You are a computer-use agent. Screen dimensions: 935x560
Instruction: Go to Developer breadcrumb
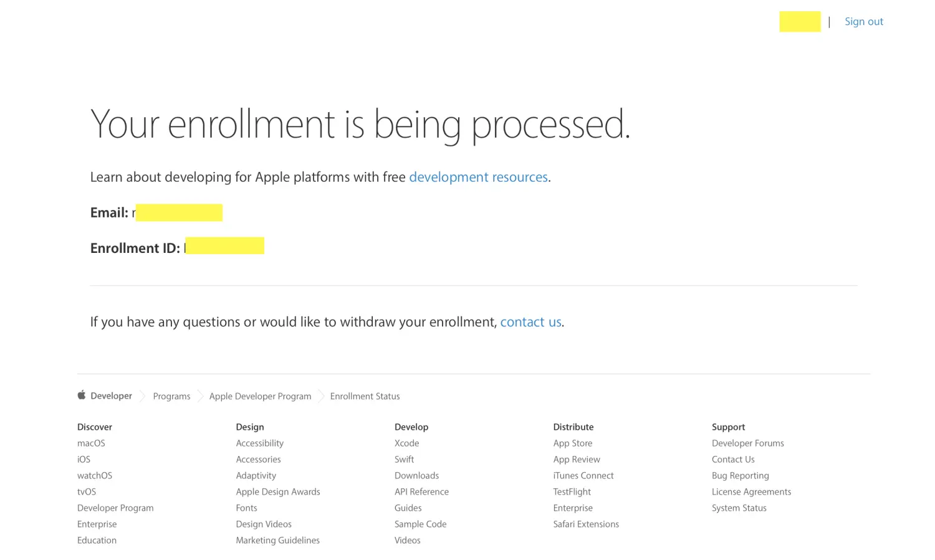click(x=111, y=396)
